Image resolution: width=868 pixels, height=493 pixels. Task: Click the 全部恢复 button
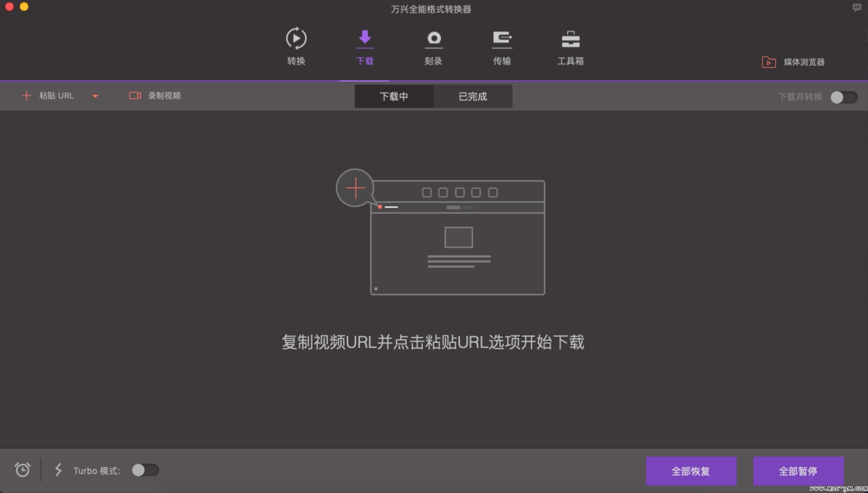click(691, 471)
